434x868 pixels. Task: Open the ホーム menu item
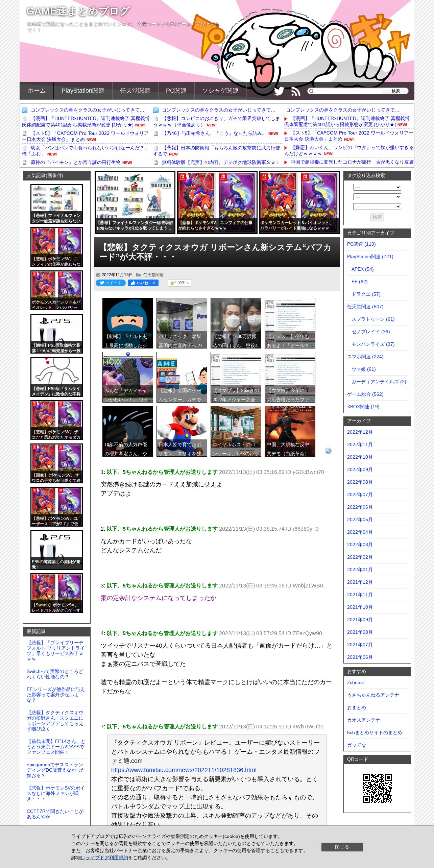click(37, 91)
